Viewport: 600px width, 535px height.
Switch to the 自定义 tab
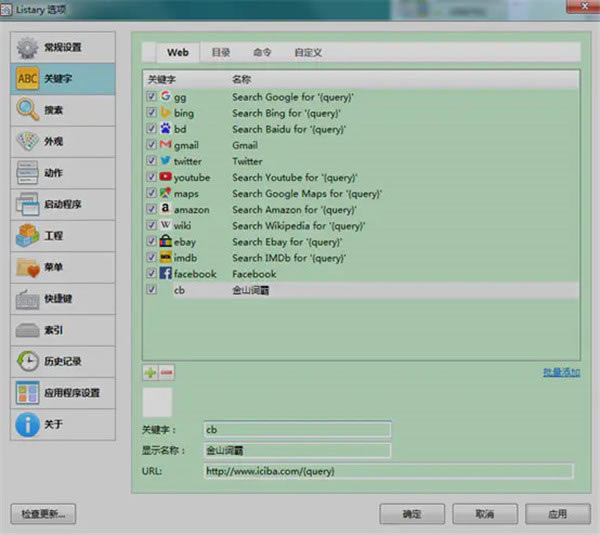coord(308,52)
